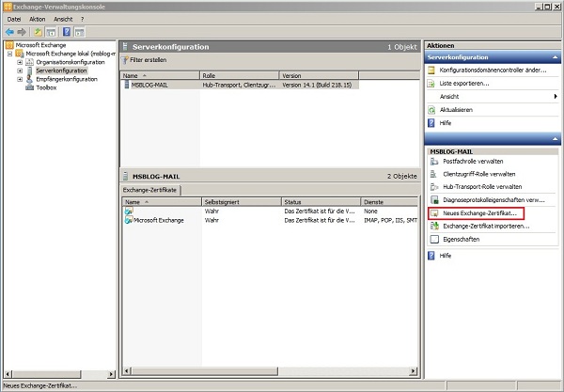Viewport: 564px width, 392px height.
Task: Sort certificates by Name column header
Action: (162, 202)
